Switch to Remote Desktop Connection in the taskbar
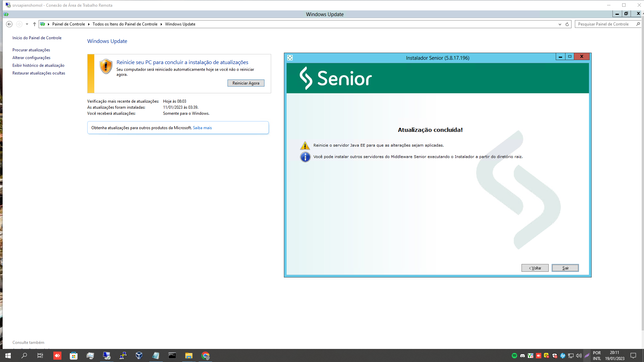644x362 pixels. [106, 356]
